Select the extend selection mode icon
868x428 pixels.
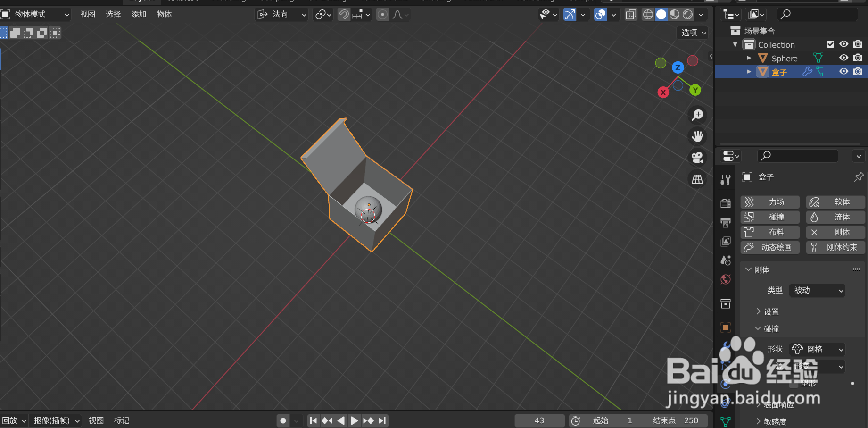coord(16,33)
